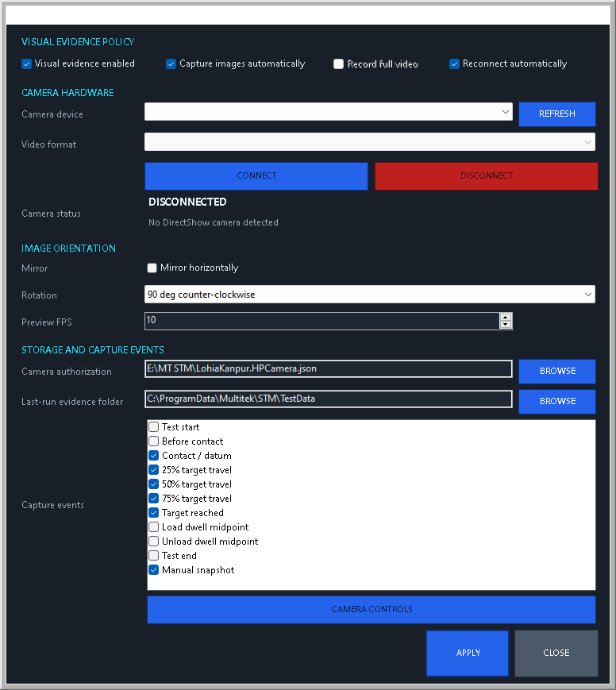Check the Test start capture event
Viewport: 616px width, 690px height.
(153, 427)
